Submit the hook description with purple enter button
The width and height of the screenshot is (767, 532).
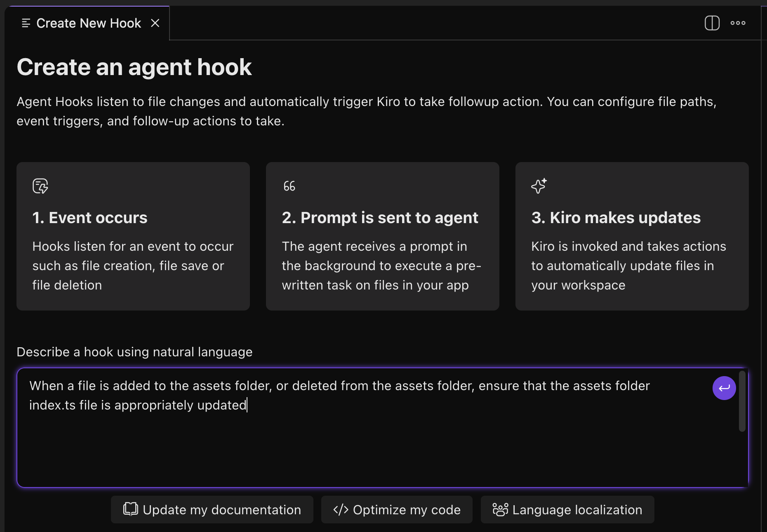(724, 388)
